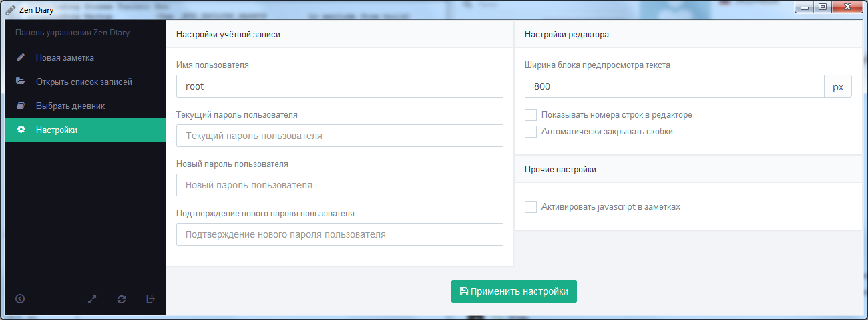Collapse sidebar with the circled arrow icon
The width and height of the screenshot is (868, 320).
[x=20, y=299]
